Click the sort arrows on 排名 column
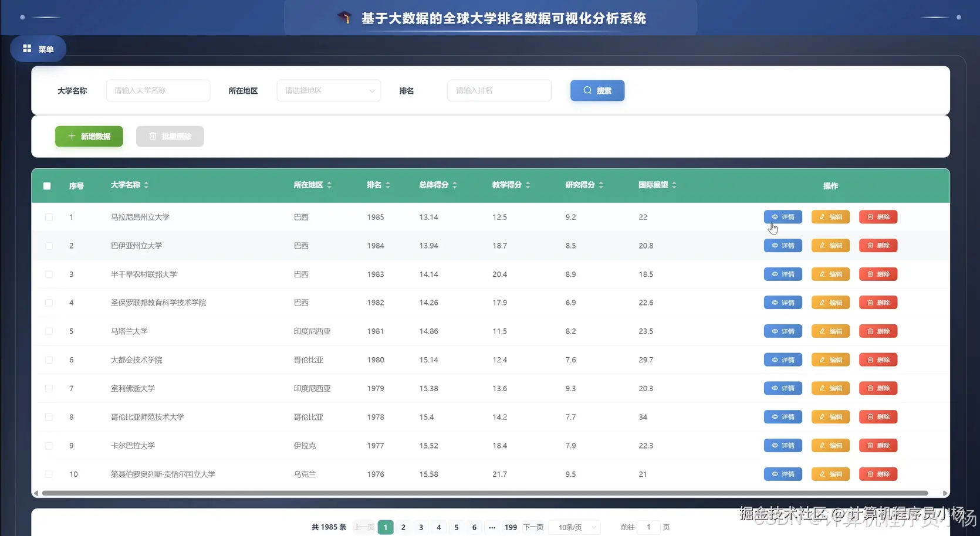 point(389,185)
